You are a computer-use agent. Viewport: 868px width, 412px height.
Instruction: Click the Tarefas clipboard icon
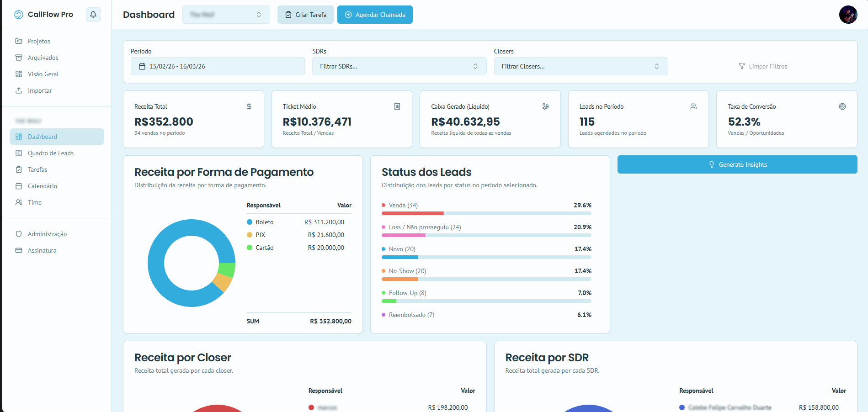(19, 169)
